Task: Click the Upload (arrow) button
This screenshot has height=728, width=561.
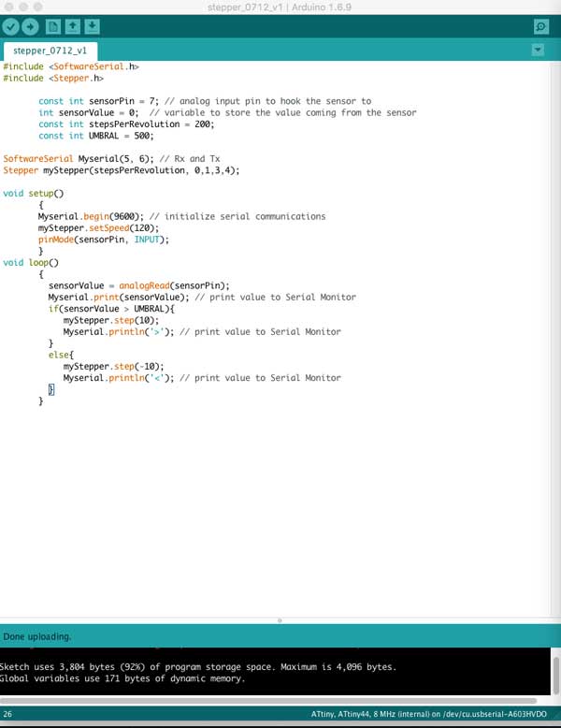Action: 30,27
